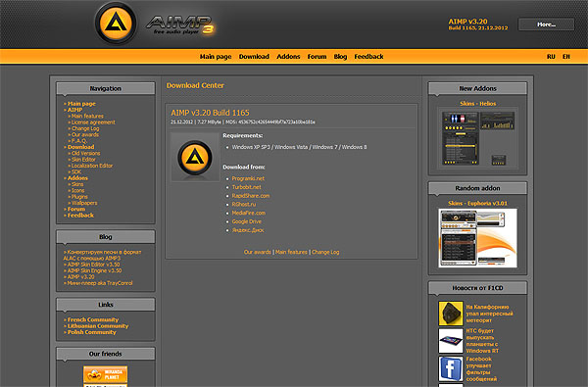The width and height of the screenshot is (588, 387).
Task: Open Wallpapers in the Navigation panel
Action: 84,203
